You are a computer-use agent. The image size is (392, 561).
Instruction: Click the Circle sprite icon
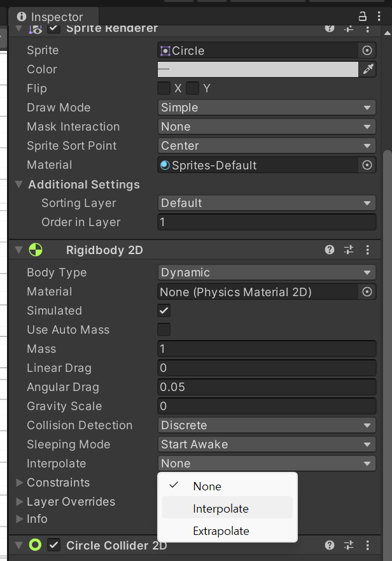165,51
